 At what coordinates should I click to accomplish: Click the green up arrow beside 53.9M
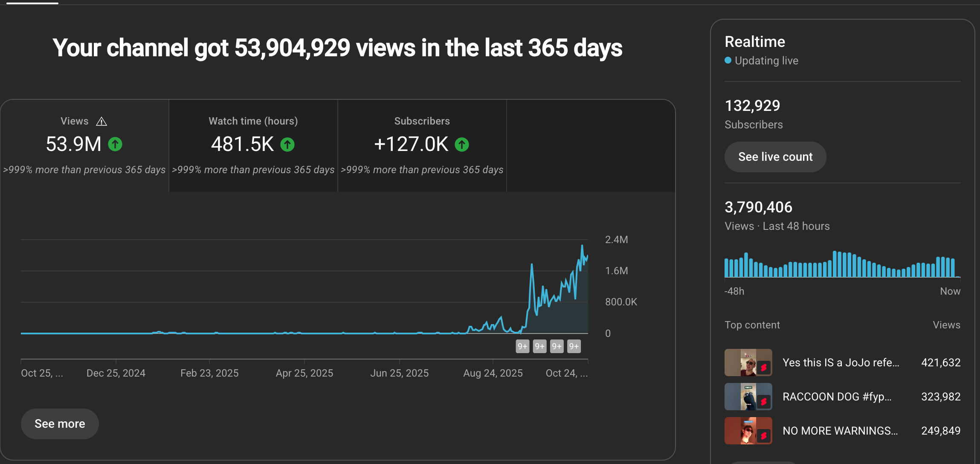115,144
